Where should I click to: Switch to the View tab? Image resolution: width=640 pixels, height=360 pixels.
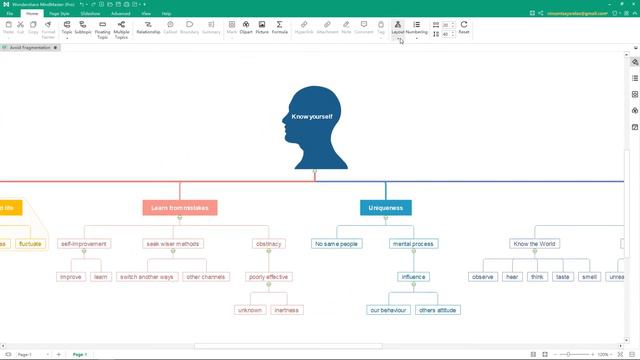pos(146,13)
